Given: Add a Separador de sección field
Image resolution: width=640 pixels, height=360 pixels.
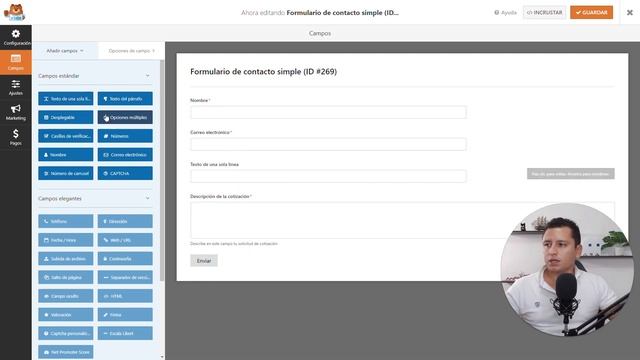Looking at the screenshot, I should [125, 278].
